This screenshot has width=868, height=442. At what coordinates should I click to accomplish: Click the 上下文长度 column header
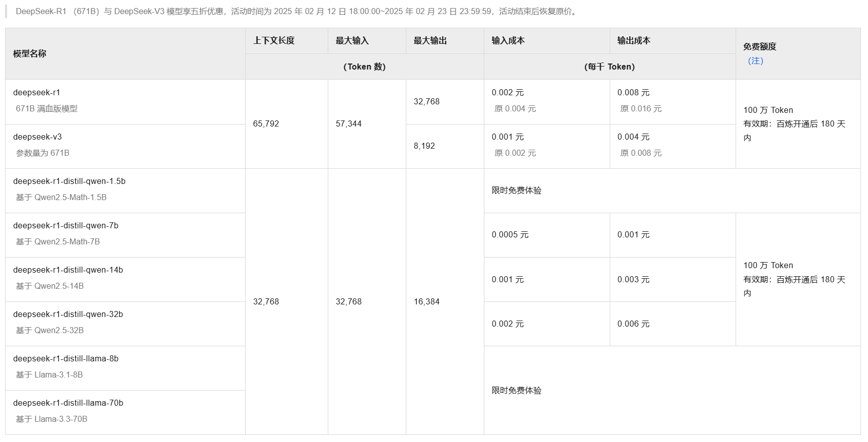274,40
